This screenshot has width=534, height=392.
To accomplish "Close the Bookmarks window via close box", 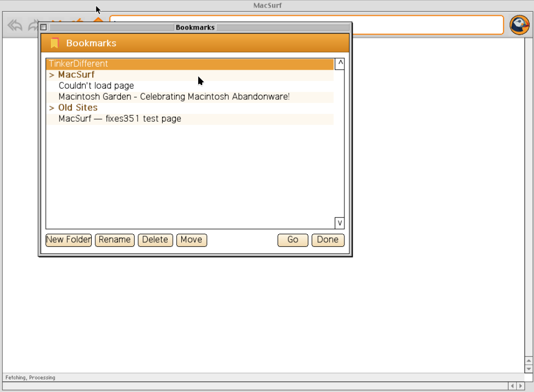I will tap(44, 27).
